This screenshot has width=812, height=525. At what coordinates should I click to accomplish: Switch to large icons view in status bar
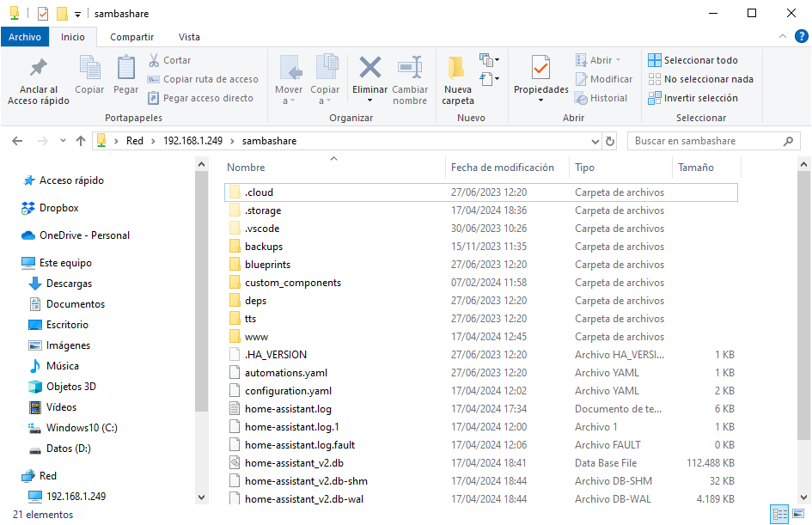click(798, 514)
